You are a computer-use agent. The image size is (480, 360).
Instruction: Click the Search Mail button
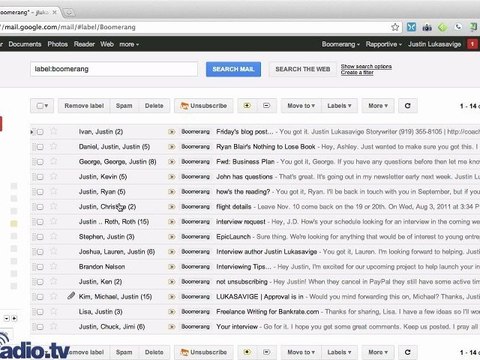(233, 69)
